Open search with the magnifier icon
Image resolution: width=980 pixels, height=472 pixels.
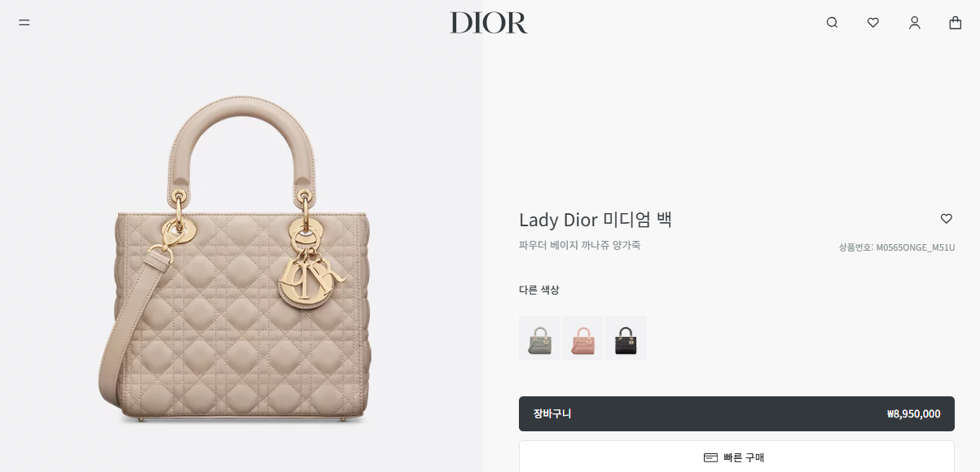pyautogui.click(x=832, y=23)
